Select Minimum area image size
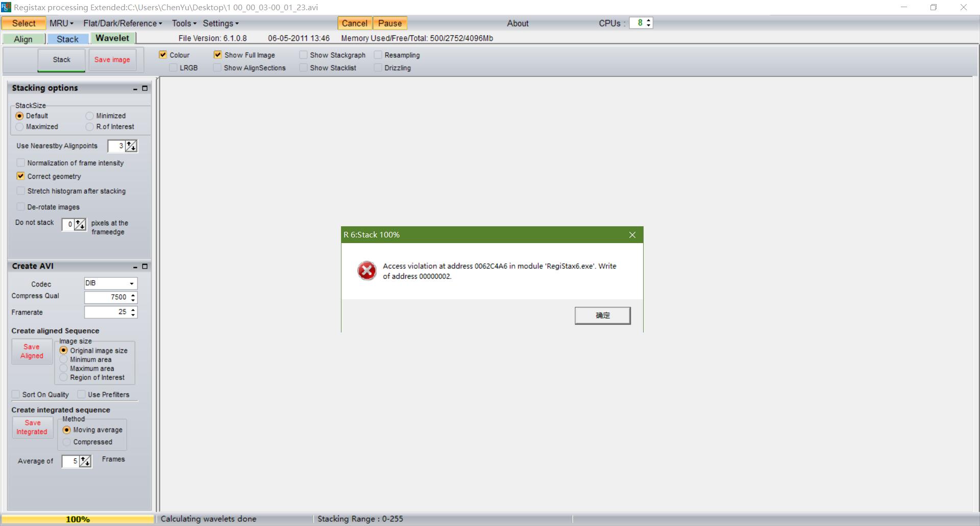The width and height of the screenshot is (980, 526). (x=63, y=360)
